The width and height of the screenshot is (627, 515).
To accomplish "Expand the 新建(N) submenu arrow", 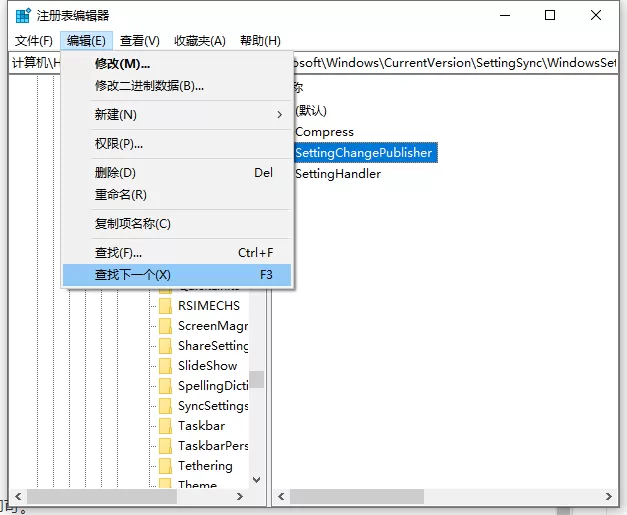I will tap(280, 115).
